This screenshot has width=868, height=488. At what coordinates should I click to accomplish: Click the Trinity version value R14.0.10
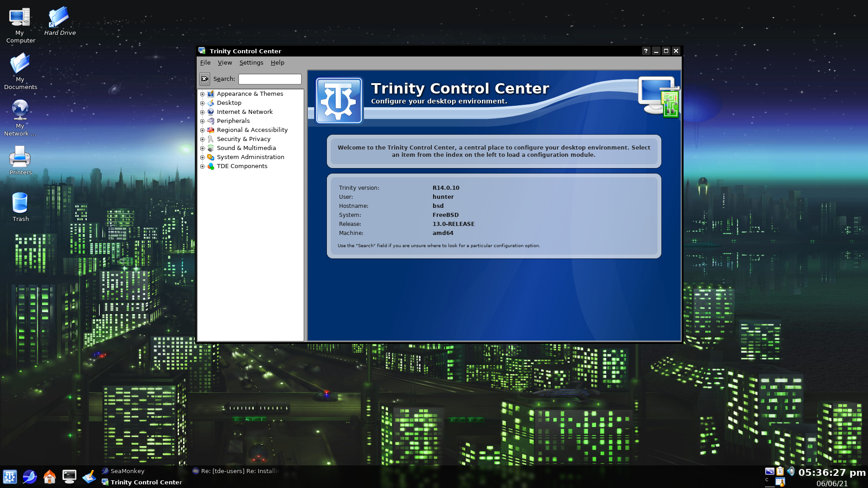pyautogui.click(x=446, y=188)
